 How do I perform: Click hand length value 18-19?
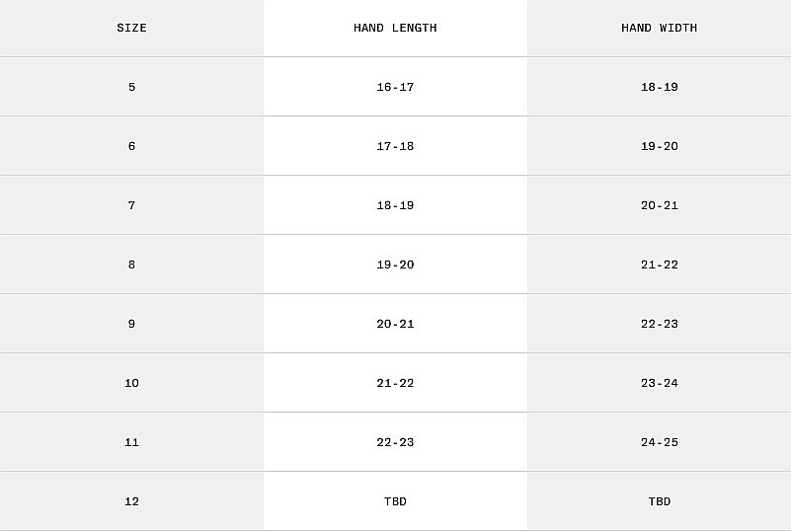coord(395,205)
